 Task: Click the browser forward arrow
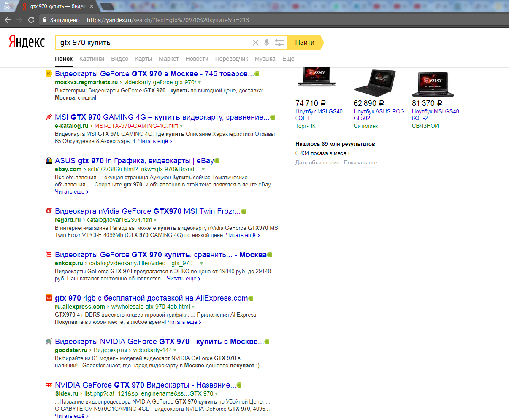(x=19, y=20)
